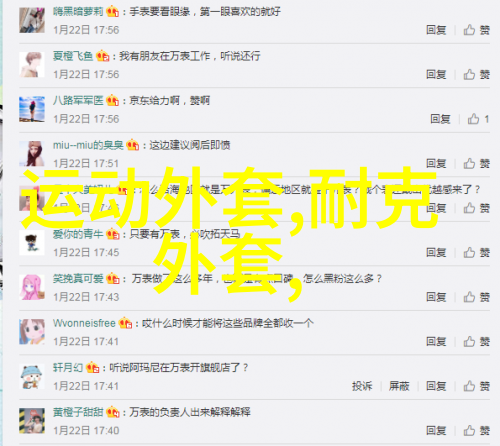Reply to 爱你的青牛's comment at 17:45
Screen dimensions: 500x446
[436, 252]
